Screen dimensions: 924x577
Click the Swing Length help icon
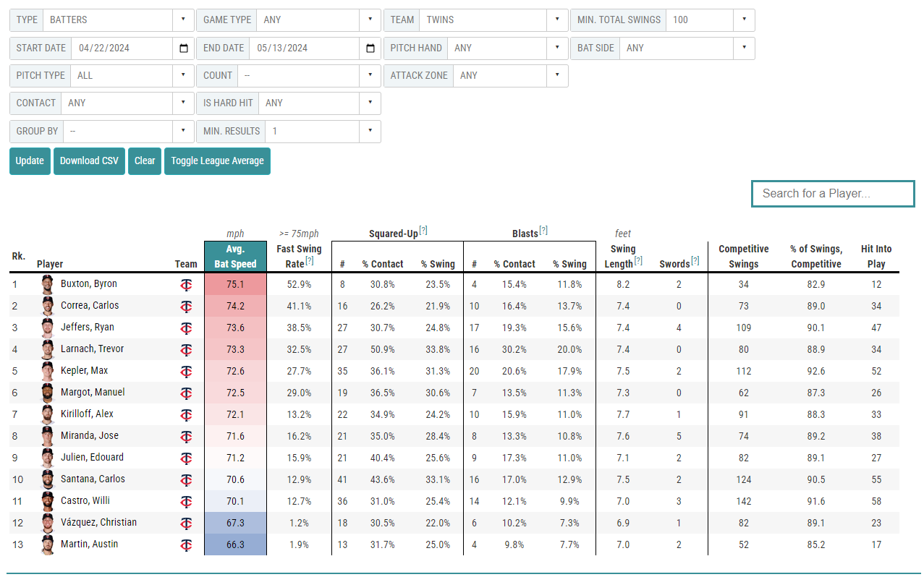[x=638, y=261]
